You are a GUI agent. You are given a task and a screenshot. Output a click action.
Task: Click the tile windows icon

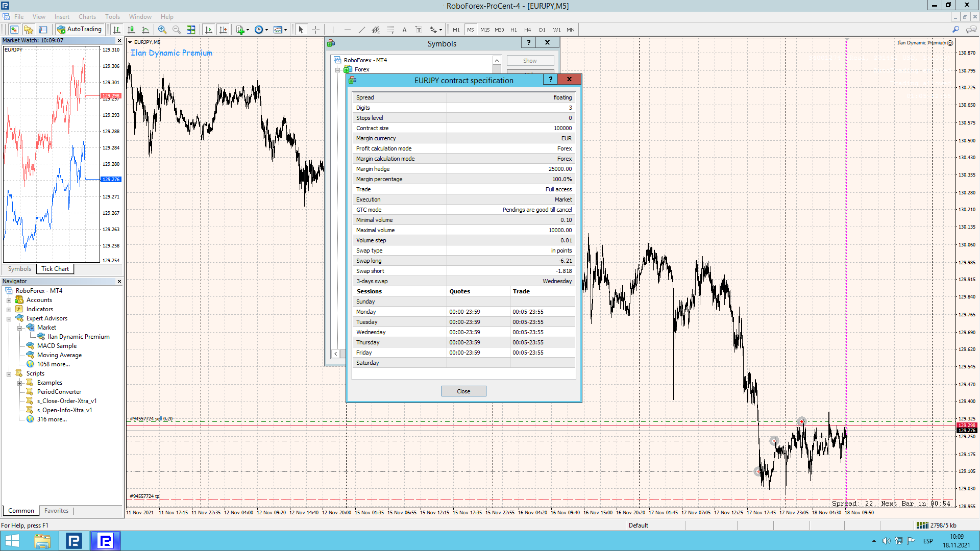point(191,30)
